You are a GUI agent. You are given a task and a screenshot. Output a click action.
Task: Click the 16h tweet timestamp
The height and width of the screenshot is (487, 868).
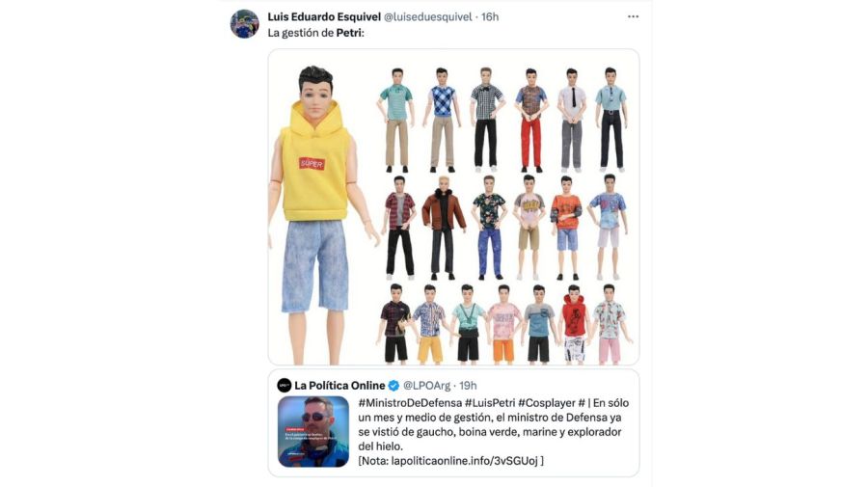click(x=490, y=17)
